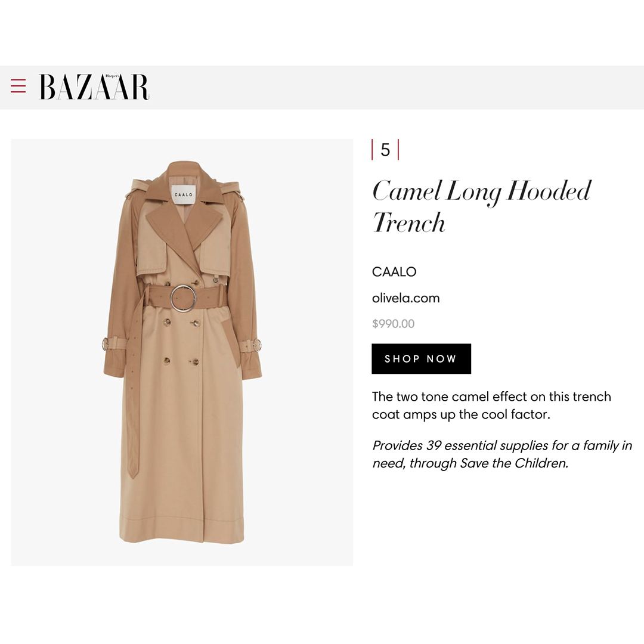This screenshot has width=644, height=644.
Task: Click the SHOP NOW button
Action: tap(421, 358)
